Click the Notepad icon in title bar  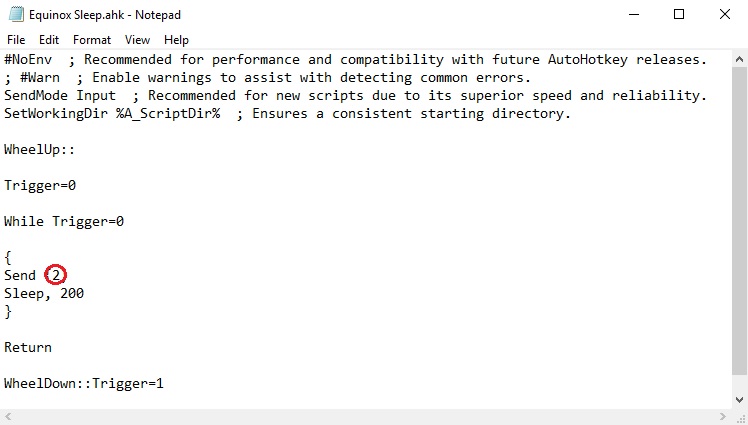13,14
